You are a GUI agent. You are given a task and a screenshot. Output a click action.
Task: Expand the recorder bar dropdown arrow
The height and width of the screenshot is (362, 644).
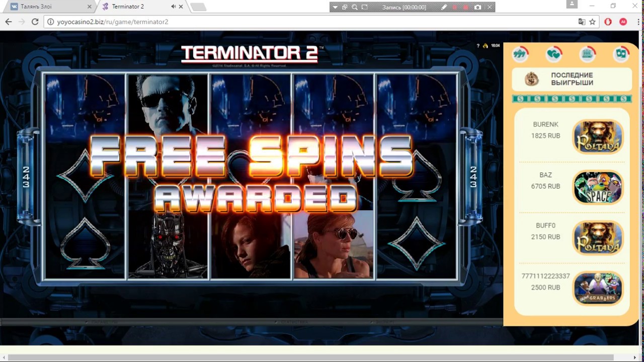tap(335, 7)
